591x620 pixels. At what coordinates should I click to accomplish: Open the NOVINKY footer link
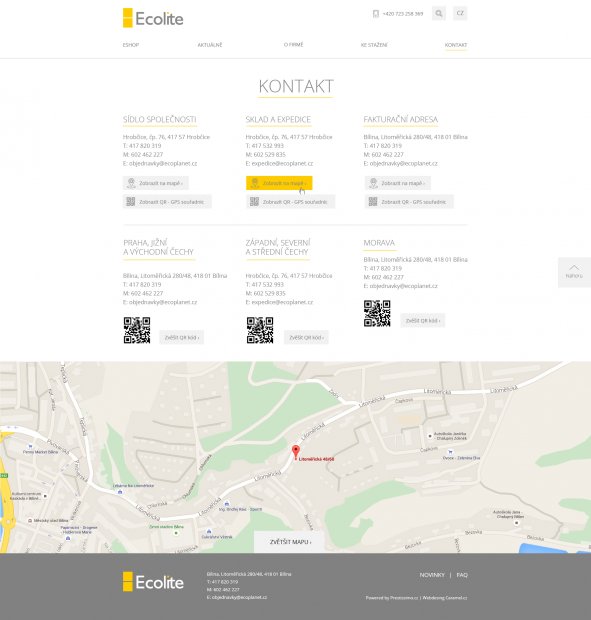point(432,575)
